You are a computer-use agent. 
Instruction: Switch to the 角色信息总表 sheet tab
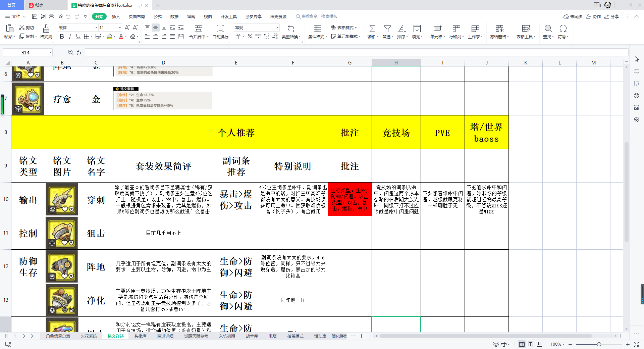pos(58,336)
